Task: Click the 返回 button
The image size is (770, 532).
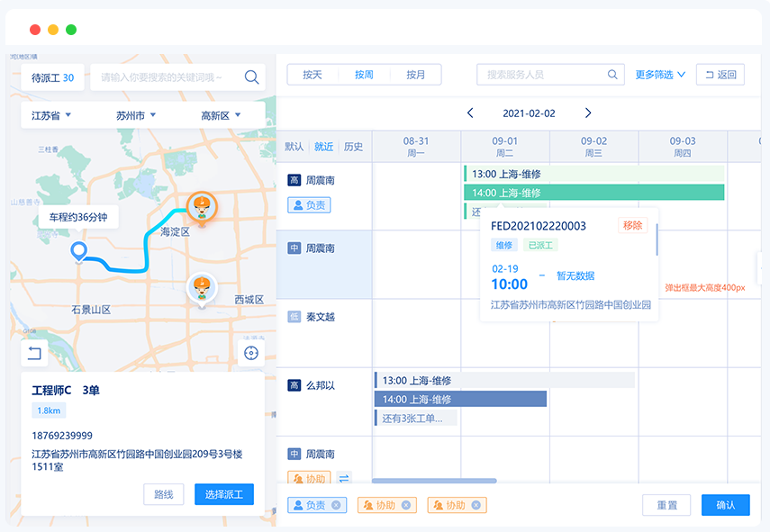Action: 720,75
